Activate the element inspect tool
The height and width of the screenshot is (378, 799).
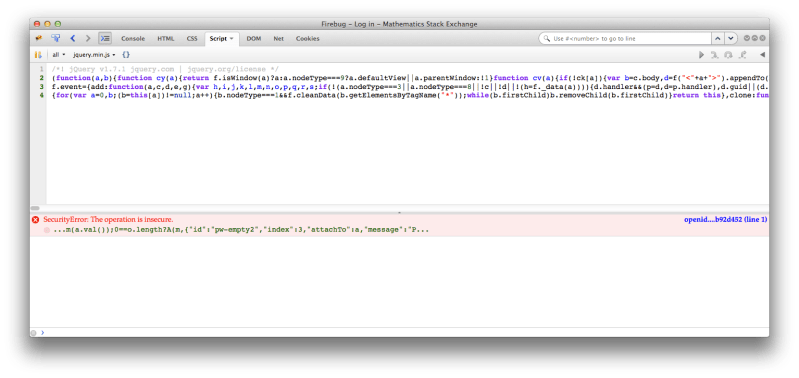[x=56, y=38]
